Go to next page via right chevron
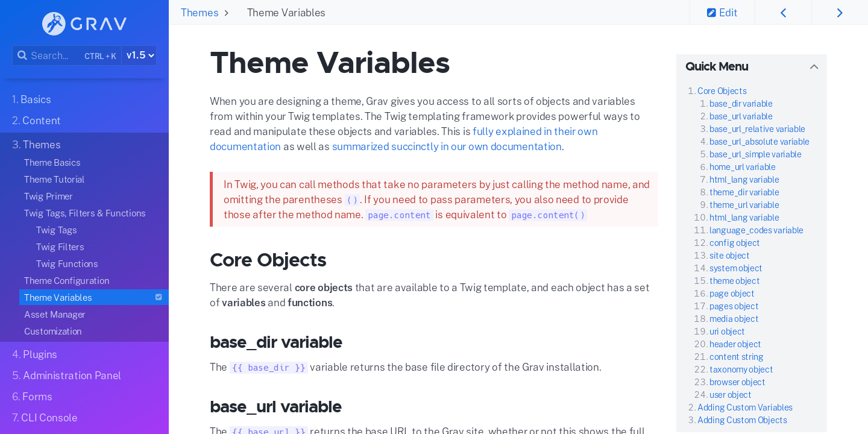868x434 pixels. point(840,12)
